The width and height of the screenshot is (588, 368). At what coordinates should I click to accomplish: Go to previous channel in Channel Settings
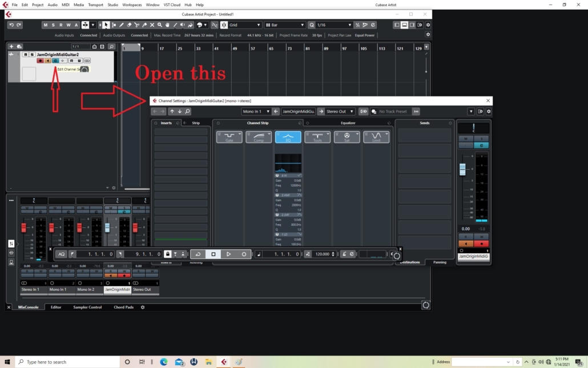pyautogui.click(x=172, y=111)
